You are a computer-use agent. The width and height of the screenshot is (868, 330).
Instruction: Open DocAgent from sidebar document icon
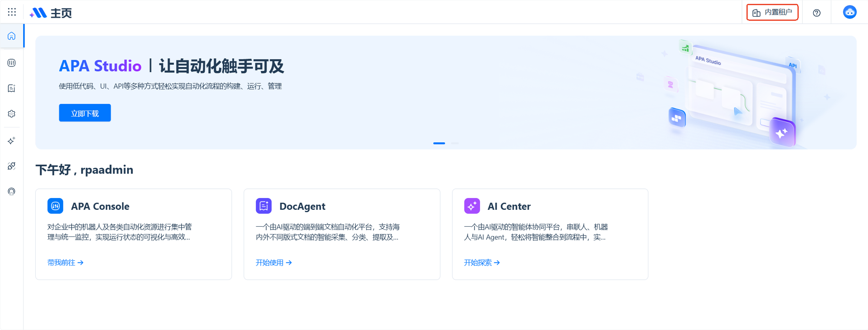[x=12, y=88]
